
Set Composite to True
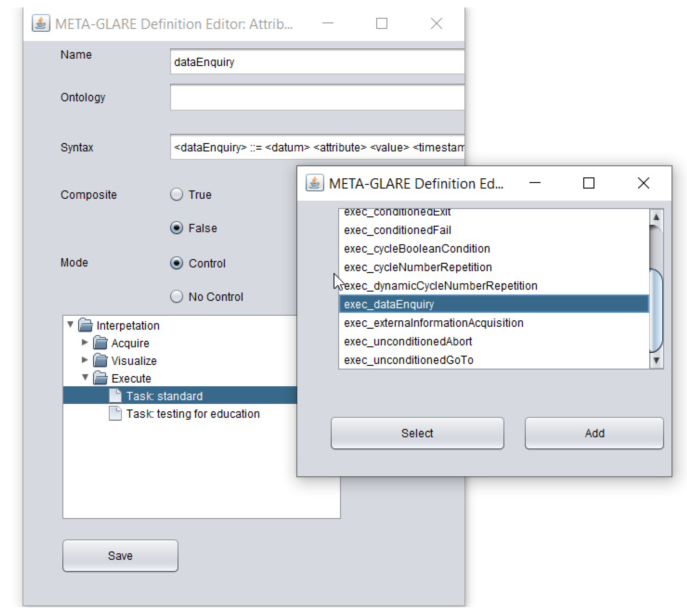point(176,194)
